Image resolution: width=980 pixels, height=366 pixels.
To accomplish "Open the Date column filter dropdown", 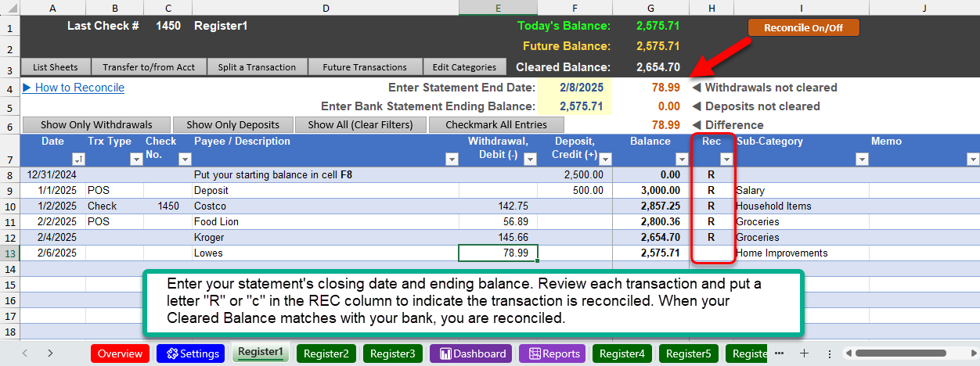I will click(77, 159).
